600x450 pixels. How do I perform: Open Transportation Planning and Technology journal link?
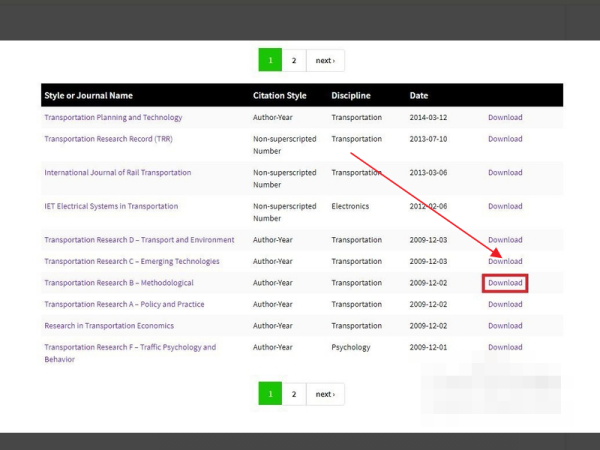click(x=113, y=117)
